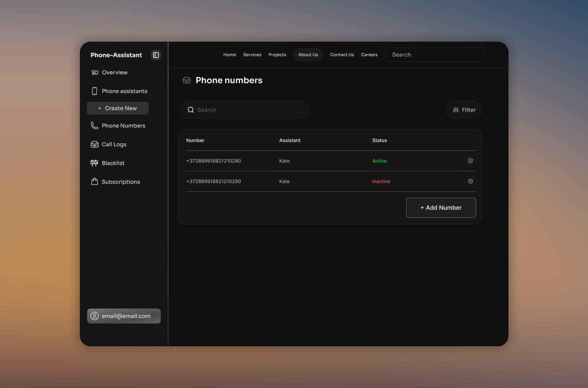
Task: Click the stacked layers icon beside Phone numbers heading
Action: point(187,80)
